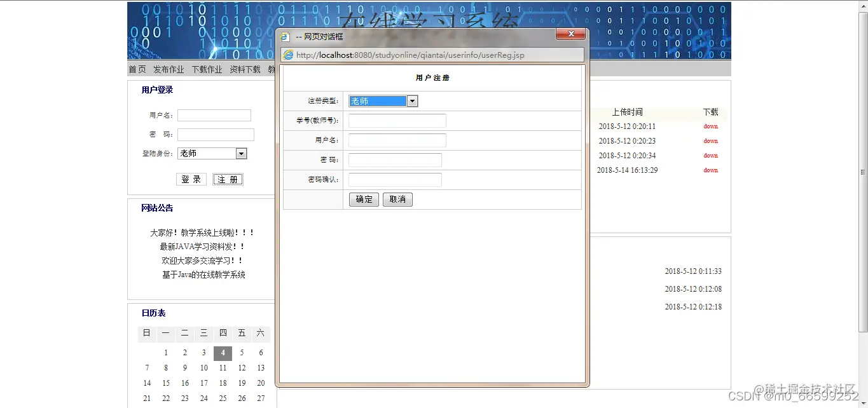Click the 下载 column header
This screenshot has height=408, width=868.
coord(710,112)
